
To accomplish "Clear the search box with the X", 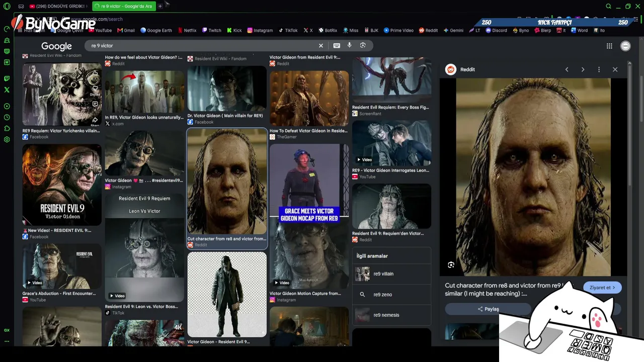I will 320,46.
